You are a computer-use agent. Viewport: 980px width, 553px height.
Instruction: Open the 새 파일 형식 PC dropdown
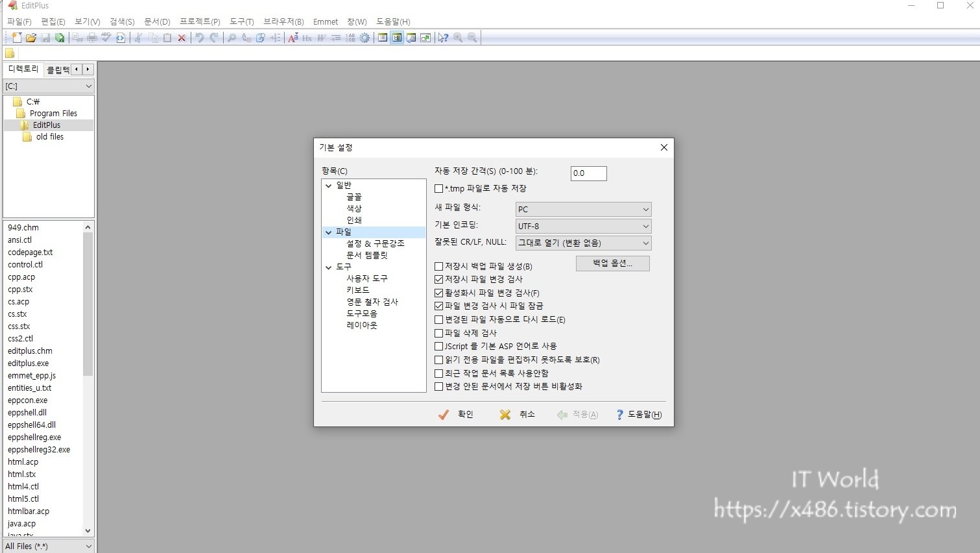pyautogui.click(x=583, y=209)
